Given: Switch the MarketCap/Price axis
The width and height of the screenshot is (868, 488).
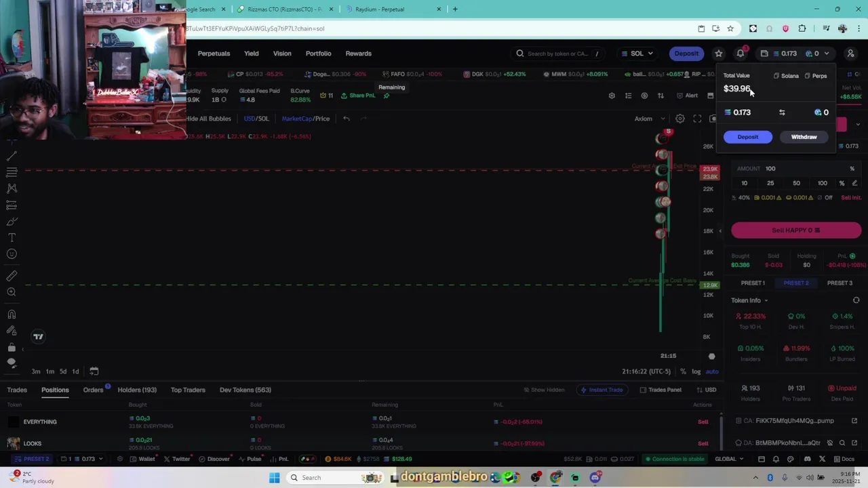Looking at the screenshot, I should 306,119.
